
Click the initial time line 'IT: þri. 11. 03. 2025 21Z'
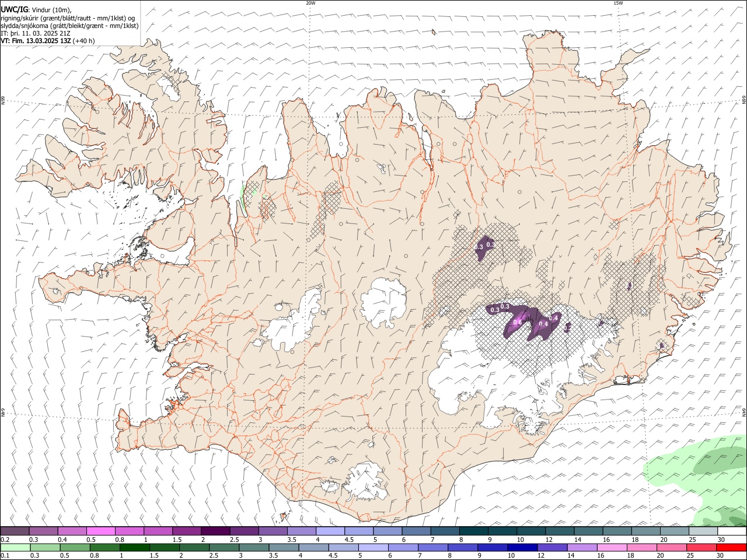click(x=36, y=33)
